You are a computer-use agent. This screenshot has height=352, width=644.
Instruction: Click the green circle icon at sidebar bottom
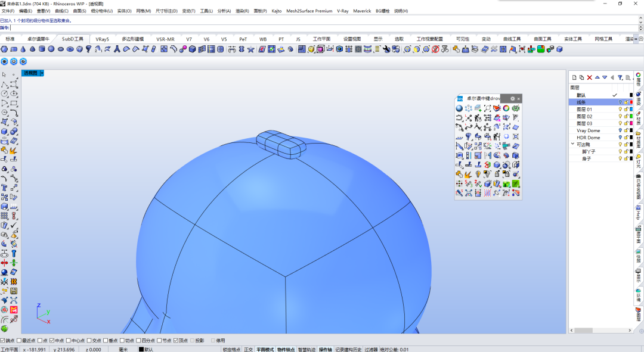pos(5,329)
